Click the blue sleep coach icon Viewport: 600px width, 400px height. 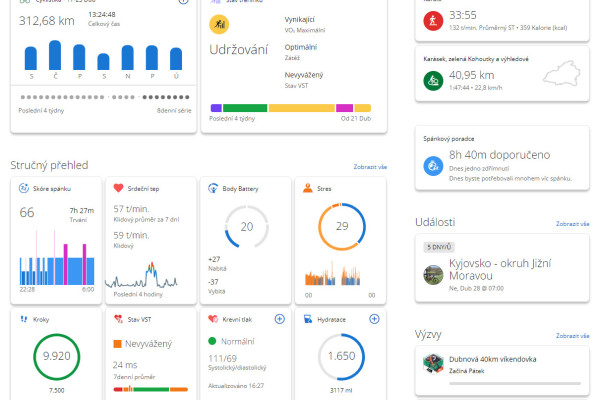433,166
